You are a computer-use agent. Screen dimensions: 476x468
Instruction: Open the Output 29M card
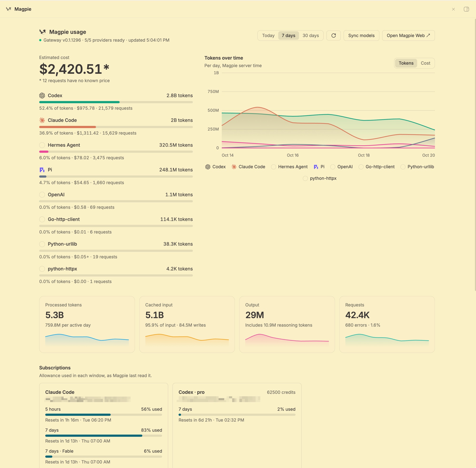tap(287, 324)
